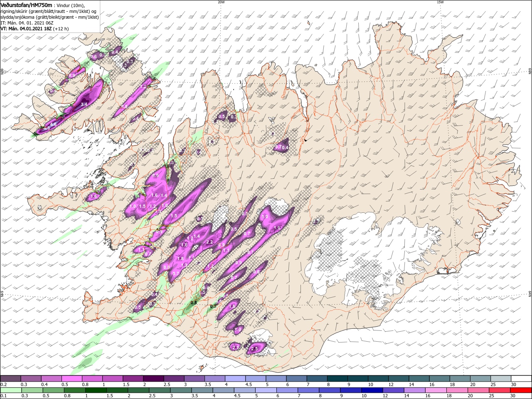Click the darkest purple swatch between 2 and 2.5

(153, 379)
